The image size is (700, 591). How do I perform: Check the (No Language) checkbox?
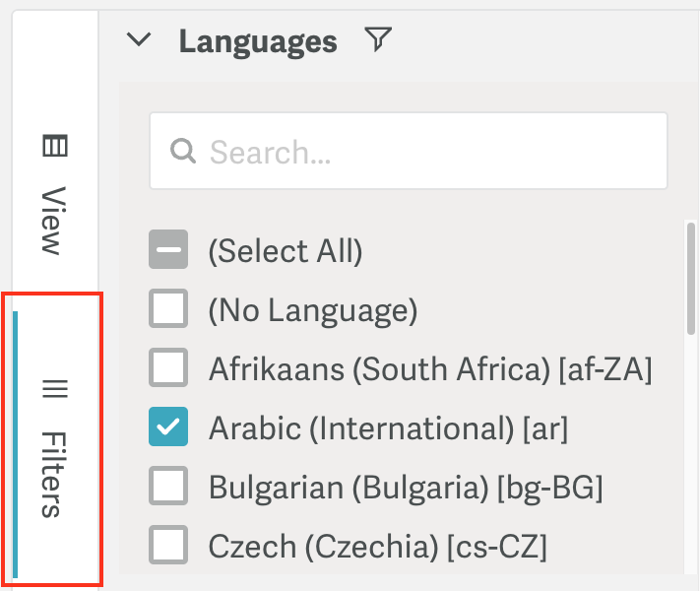[168, 308]
